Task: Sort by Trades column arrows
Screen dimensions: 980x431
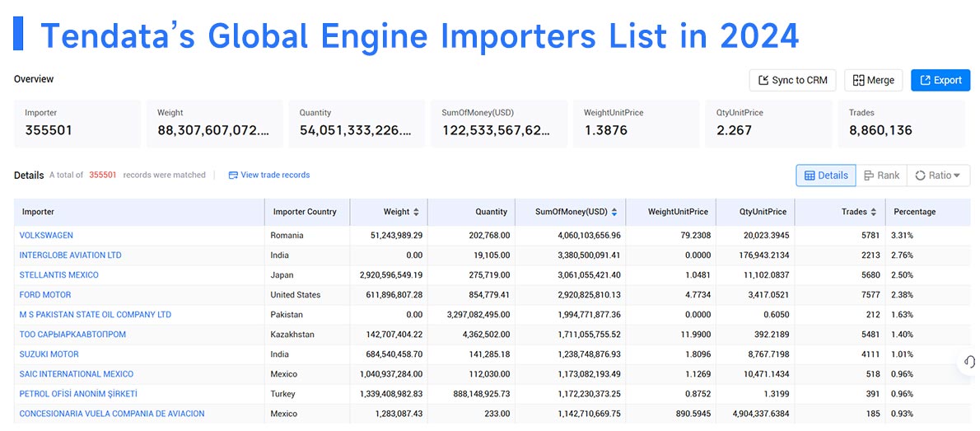Action: (873, 212)
